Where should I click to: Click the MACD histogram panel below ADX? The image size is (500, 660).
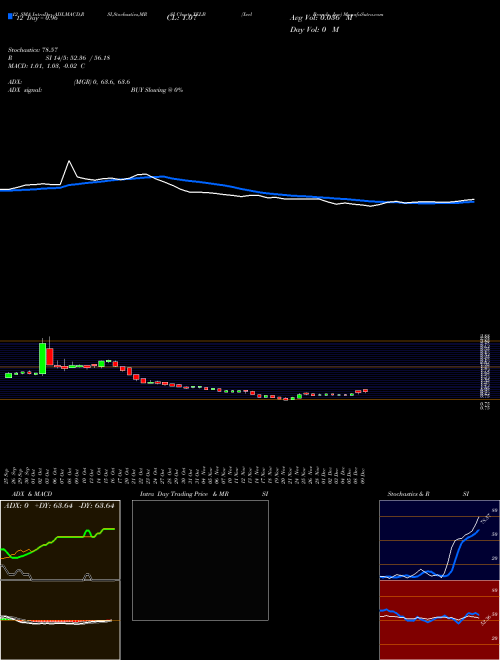(60, 620)
